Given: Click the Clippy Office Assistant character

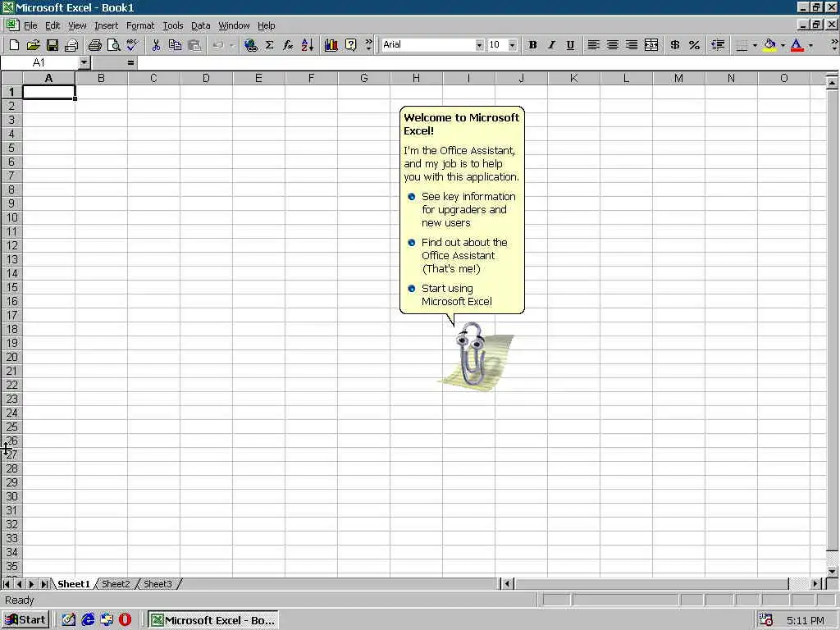Looking at the screenshot, I should click(475, 356).
